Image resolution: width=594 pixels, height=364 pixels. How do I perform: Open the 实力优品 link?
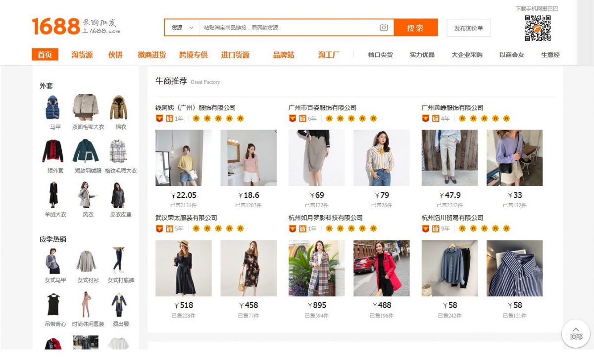(x=422, y=55)
